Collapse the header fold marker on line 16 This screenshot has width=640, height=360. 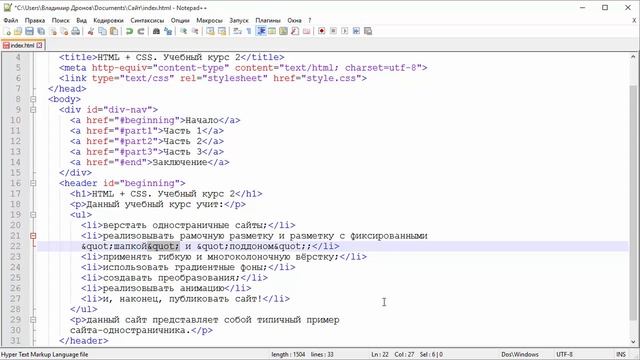pyautogui.click(x=33, y=183)
